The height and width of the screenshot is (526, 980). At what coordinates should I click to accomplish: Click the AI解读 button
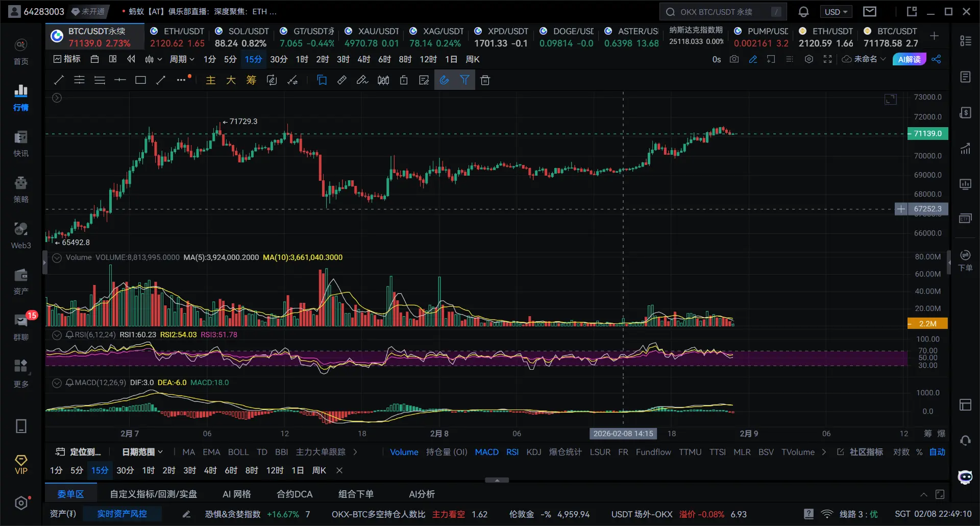[x=910, y=59]
